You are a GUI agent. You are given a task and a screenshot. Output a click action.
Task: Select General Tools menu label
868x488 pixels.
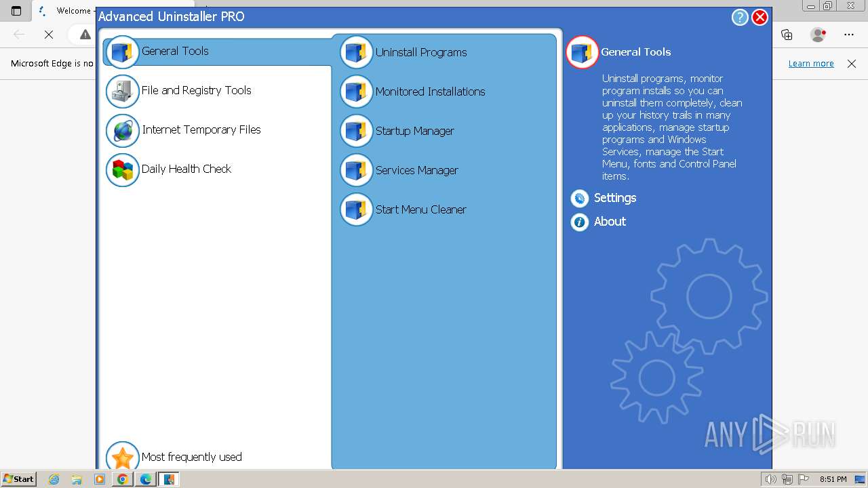pos(175,51)
